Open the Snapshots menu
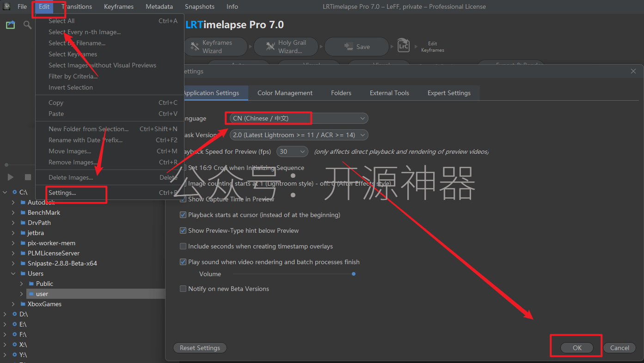 [x=199, y=6]
